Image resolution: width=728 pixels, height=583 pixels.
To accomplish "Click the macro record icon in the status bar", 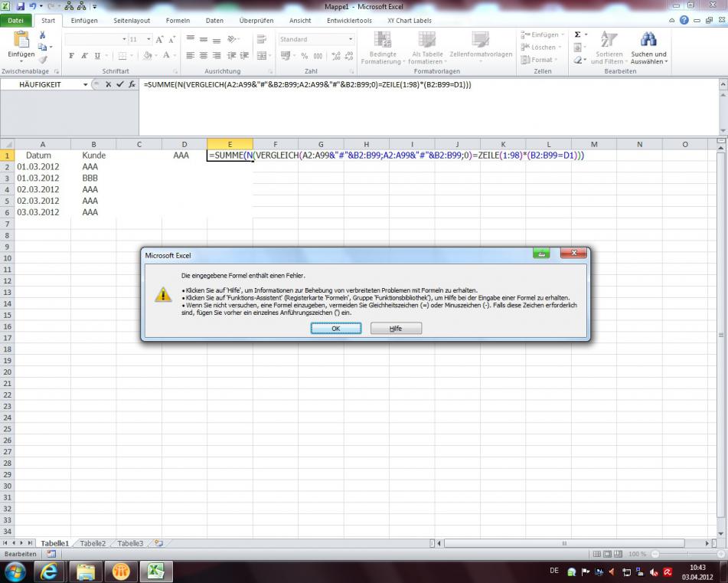I will 51,554.
